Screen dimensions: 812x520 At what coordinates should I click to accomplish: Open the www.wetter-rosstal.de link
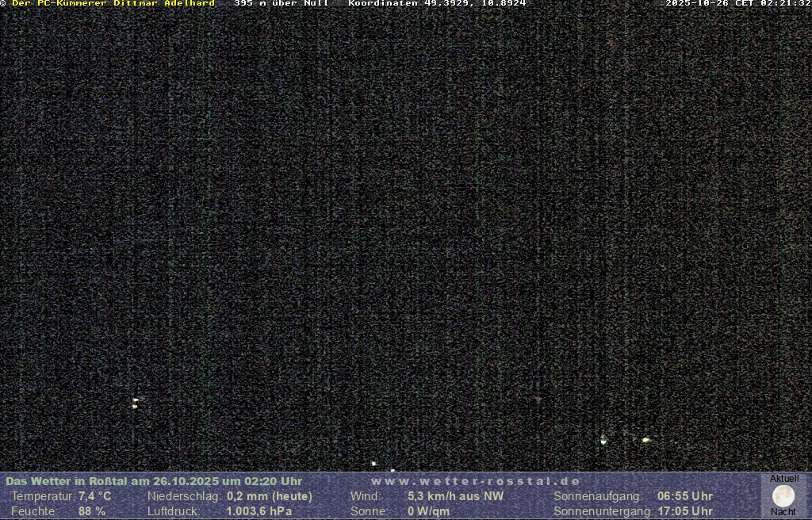(x=476, y=481)
